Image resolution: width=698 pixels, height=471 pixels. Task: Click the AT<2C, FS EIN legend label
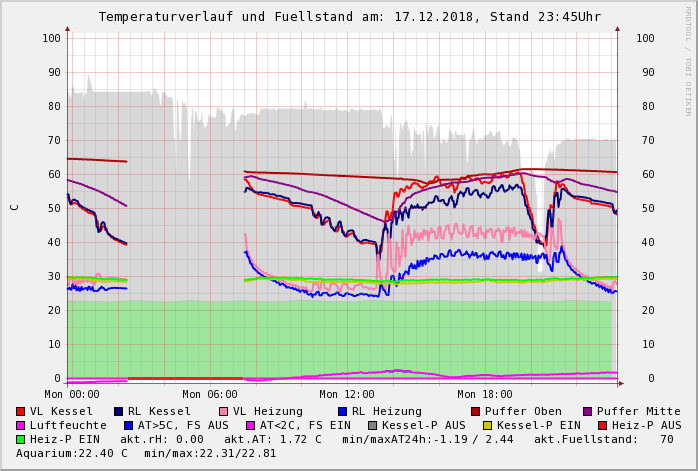coord(305,426)
